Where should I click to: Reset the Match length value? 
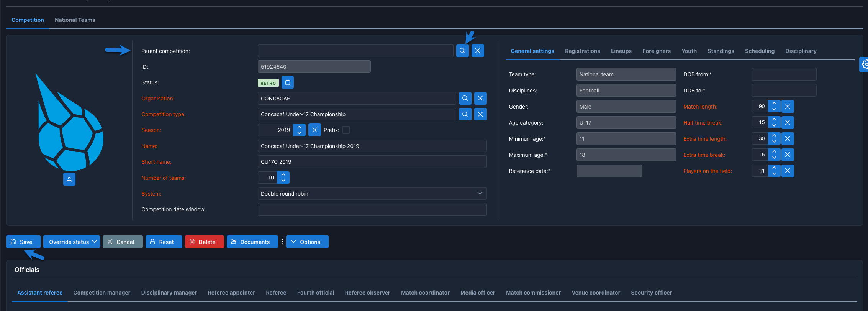(x=788, y=107)
